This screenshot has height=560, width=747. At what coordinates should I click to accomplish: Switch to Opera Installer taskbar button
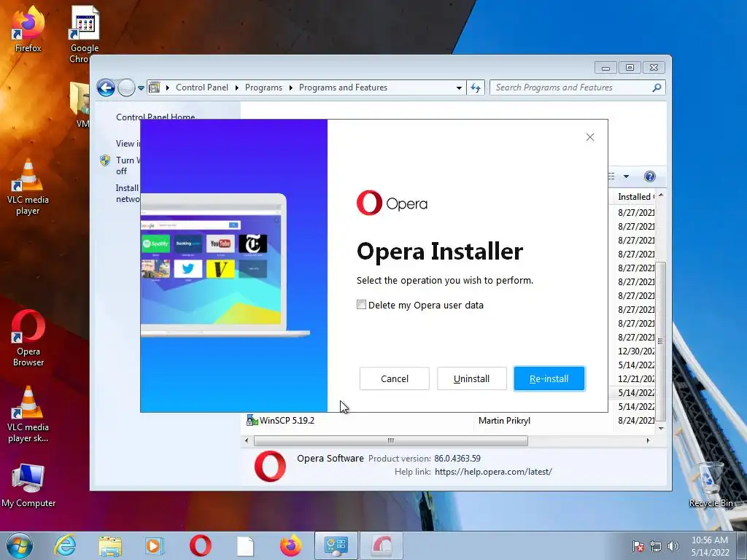(x=381, y=545)
